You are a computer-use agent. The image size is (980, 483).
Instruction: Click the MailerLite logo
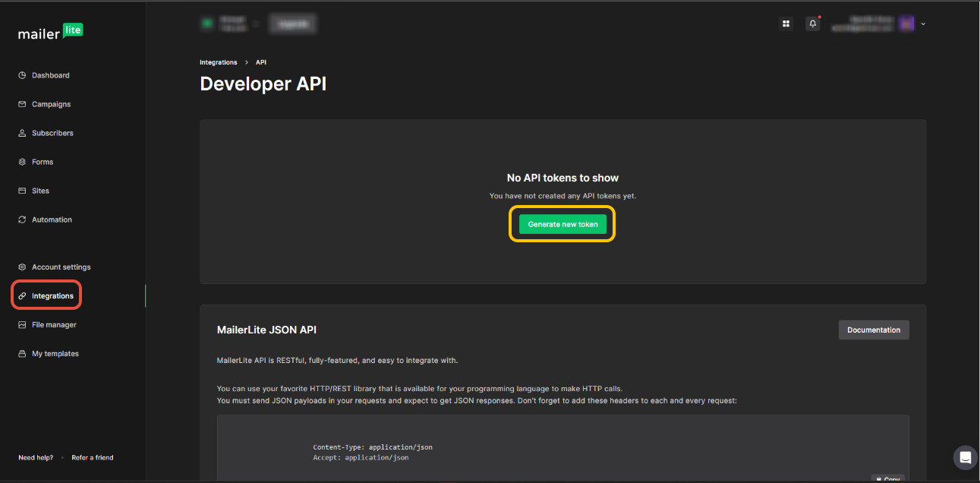click(51, 32)
